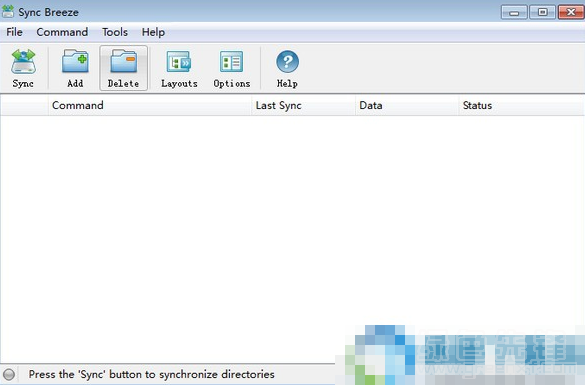
Task: Sort by the Command column header
Action: click(150, 106)
